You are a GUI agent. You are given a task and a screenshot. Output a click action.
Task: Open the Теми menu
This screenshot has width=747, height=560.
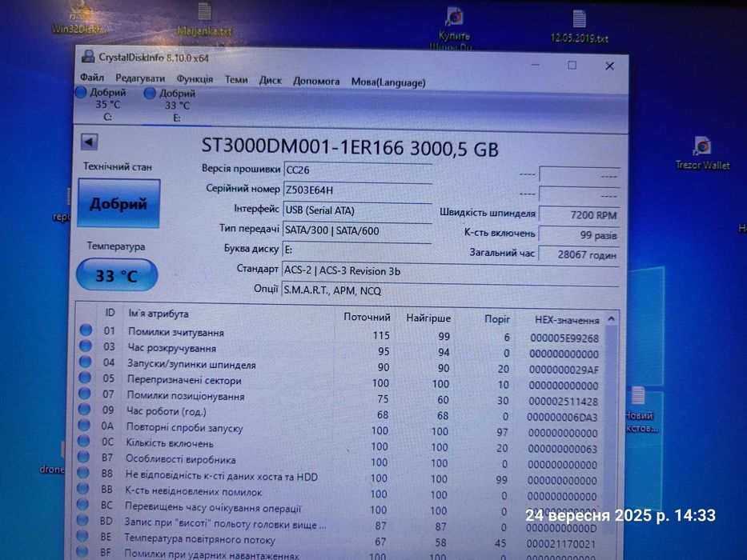pos(236,79)
